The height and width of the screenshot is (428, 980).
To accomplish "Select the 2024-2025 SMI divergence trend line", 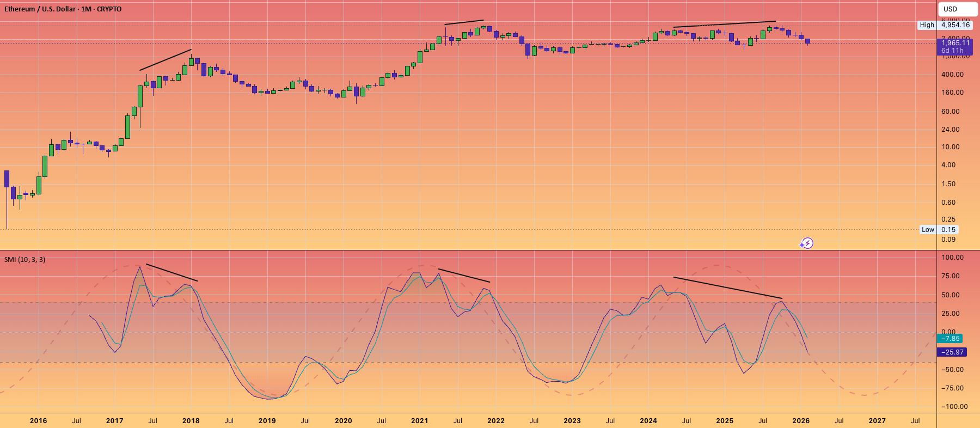I will point(727,288).
